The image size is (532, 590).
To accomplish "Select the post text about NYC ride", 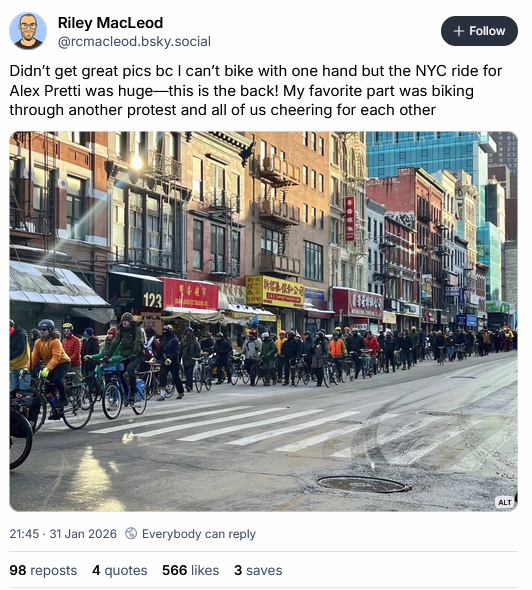I will (256, 90).
